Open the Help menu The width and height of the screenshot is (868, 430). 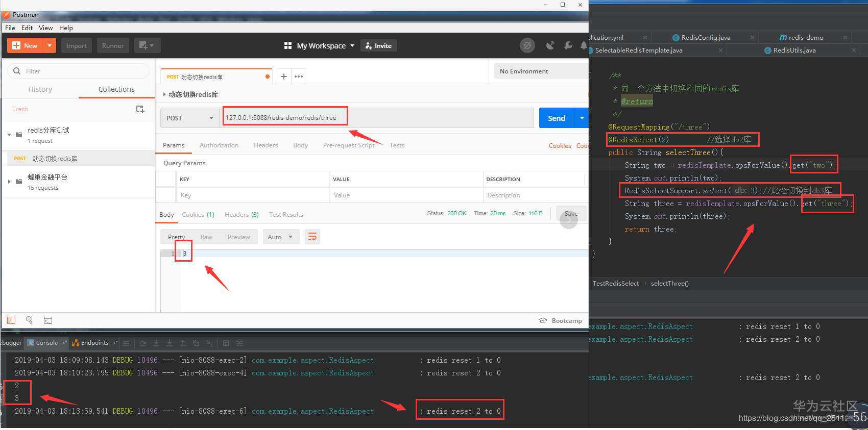(x=66, y=28)
